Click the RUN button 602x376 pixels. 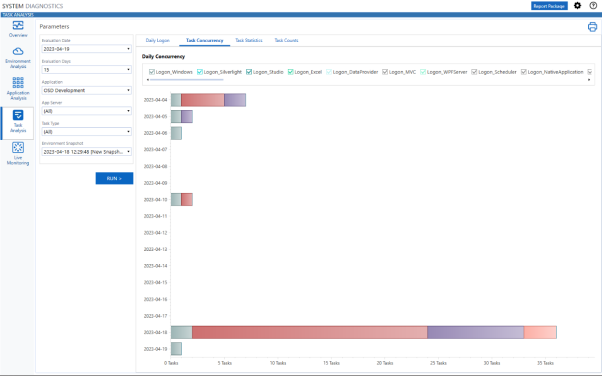(x=114, y=178)
